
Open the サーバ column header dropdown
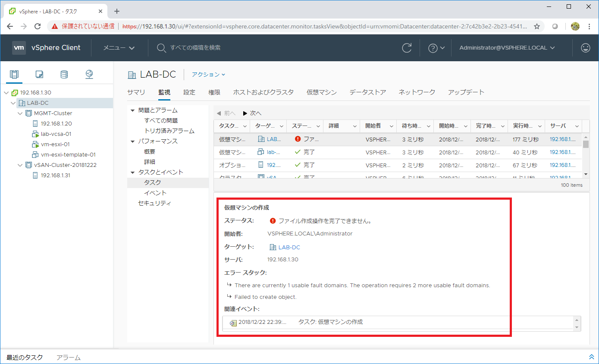pos(576,126)
